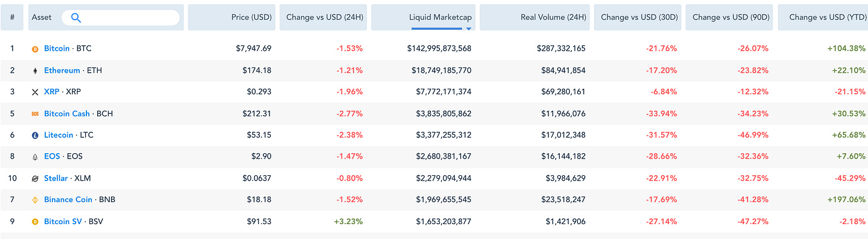868x239 pixels.
Task: Select Binance Coin price $18.18
Action: click(259, 199)
